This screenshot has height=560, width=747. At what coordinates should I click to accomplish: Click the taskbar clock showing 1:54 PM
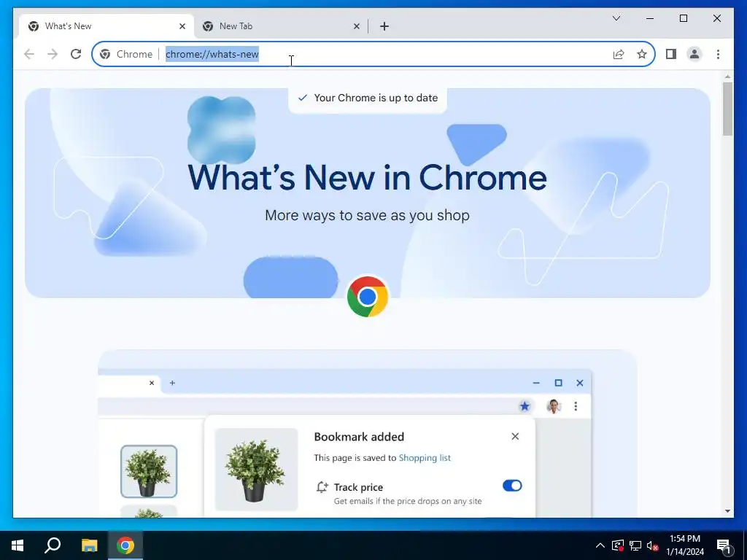tap(685, 545)
